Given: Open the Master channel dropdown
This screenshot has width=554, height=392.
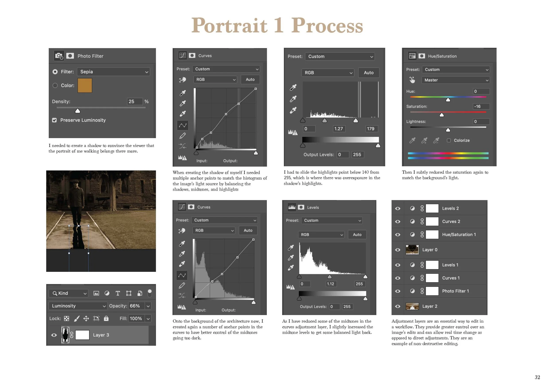Looking at the screenshot, I should point(455,80).
